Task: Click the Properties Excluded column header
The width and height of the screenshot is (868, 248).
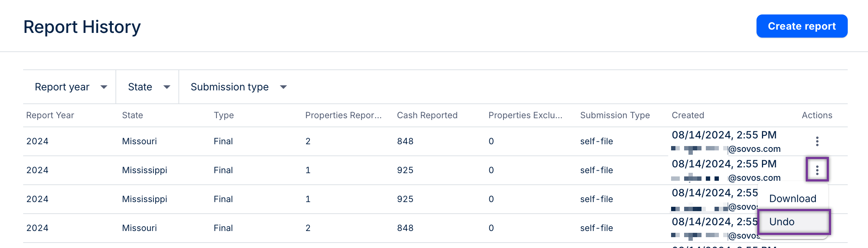Action: point(525,115)
